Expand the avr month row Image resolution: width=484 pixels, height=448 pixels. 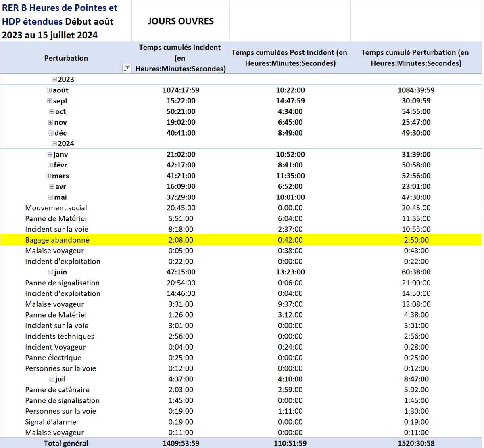click(x=52, y=186)
